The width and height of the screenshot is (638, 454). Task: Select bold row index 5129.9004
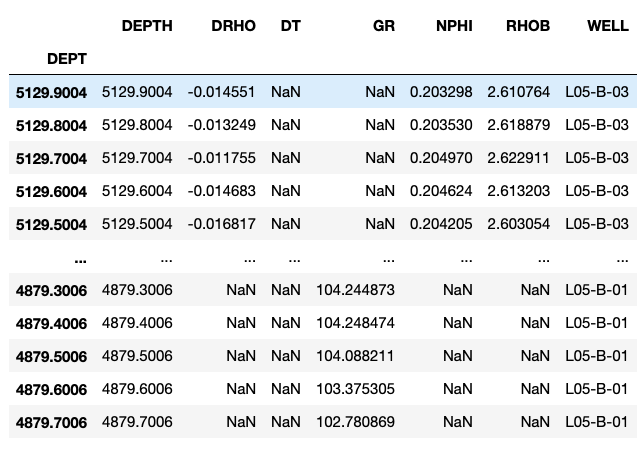pyautogui.click(x=52, y=92)
